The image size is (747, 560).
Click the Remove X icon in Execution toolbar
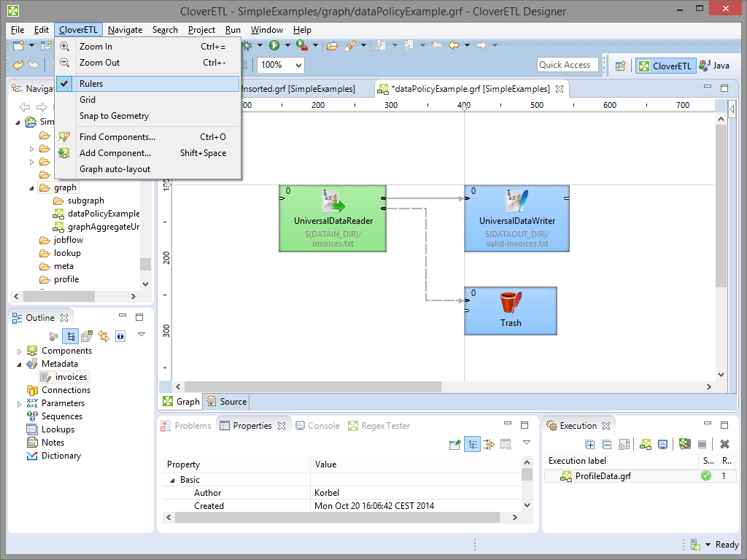pyautogui.click(x=724, y=444)
